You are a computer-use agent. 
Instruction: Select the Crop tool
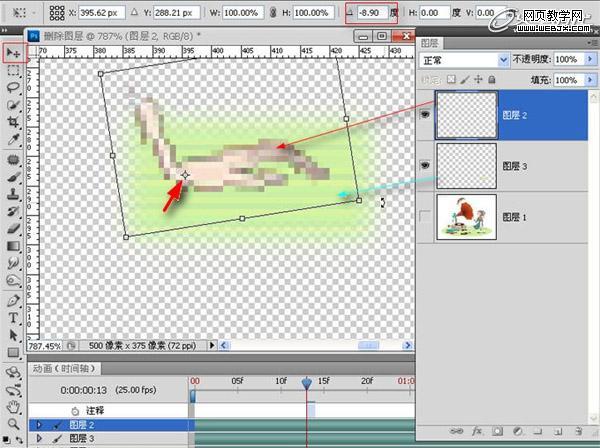pyautogui.click(x=13, y=123)
